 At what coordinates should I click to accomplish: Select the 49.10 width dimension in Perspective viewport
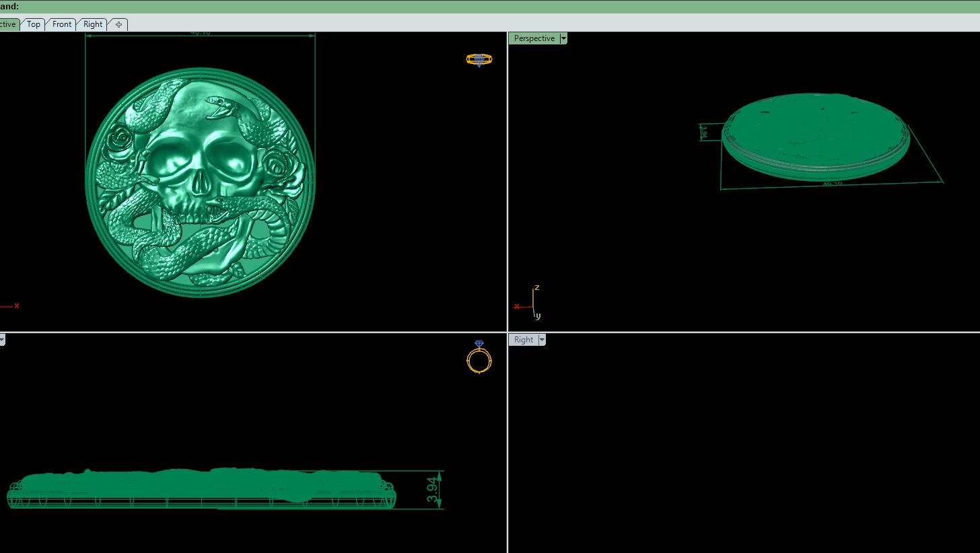coord(832,183)
